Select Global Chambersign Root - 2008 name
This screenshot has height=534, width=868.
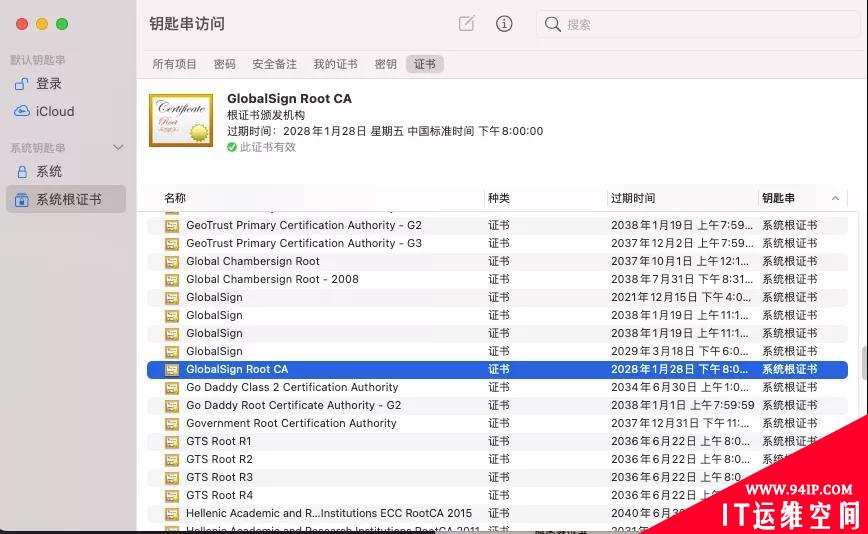pyautogui.click(x=272, y=279)
